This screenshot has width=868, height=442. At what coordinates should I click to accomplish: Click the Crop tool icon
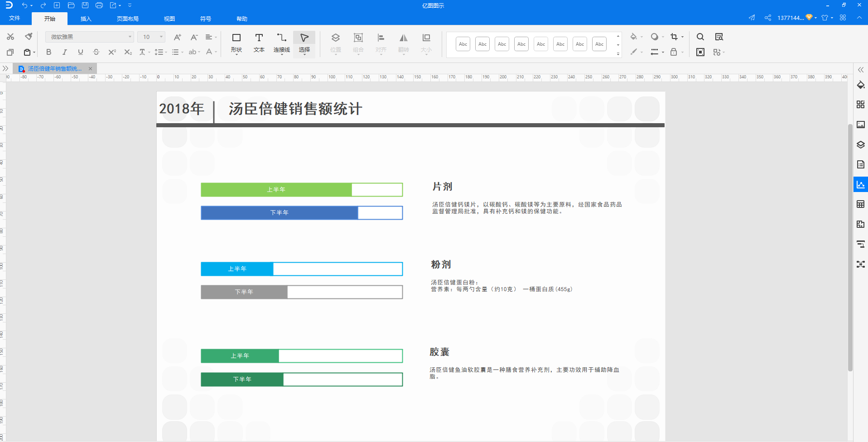(674, 37)
